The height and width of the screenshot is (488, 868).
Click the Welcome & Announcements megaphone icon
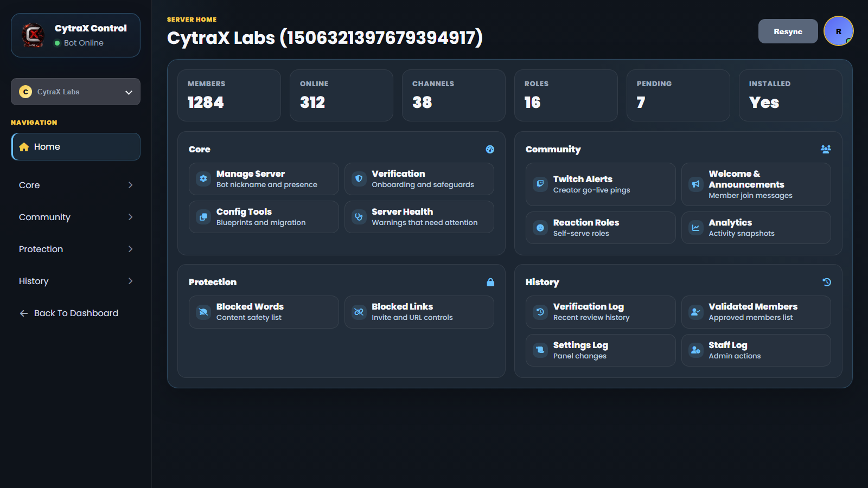(x=696, y=184)
